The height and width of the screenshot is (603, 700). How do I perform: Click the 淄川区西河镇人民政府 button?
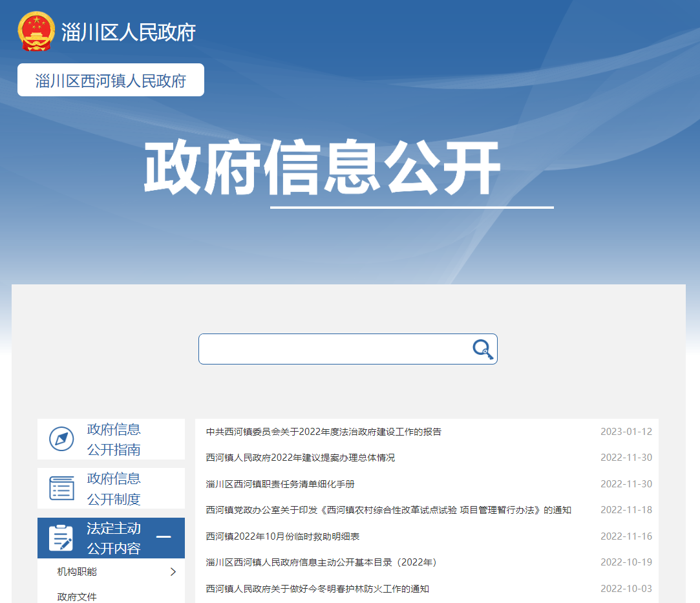[x=111, y=80]
